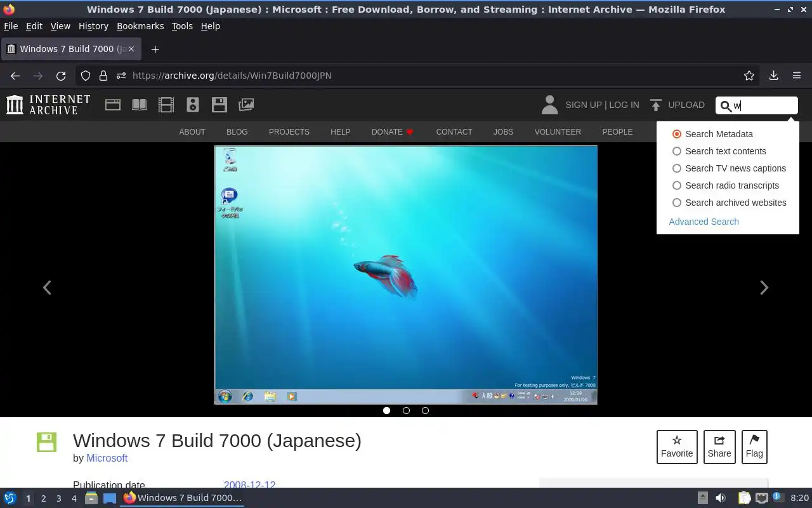This screenshot has width=812, height=508.
Task: Jump to second carousel dot
Action: click(x=406, y=410)
